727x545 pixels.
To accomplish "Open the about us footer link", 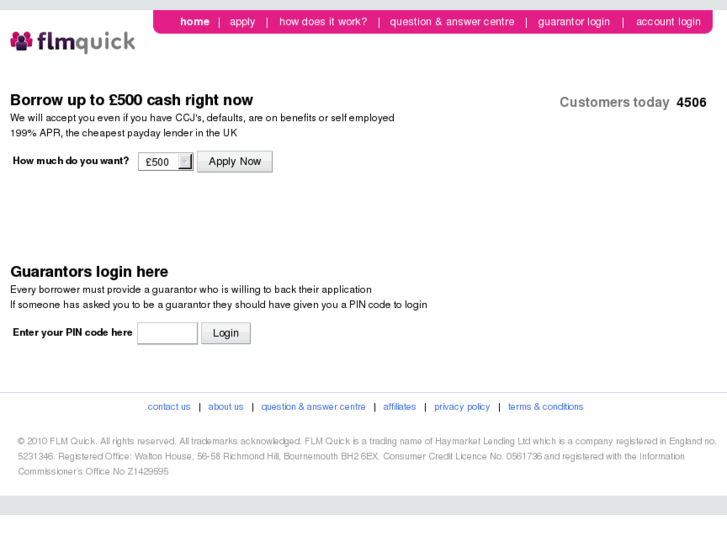I will point(226,407).
